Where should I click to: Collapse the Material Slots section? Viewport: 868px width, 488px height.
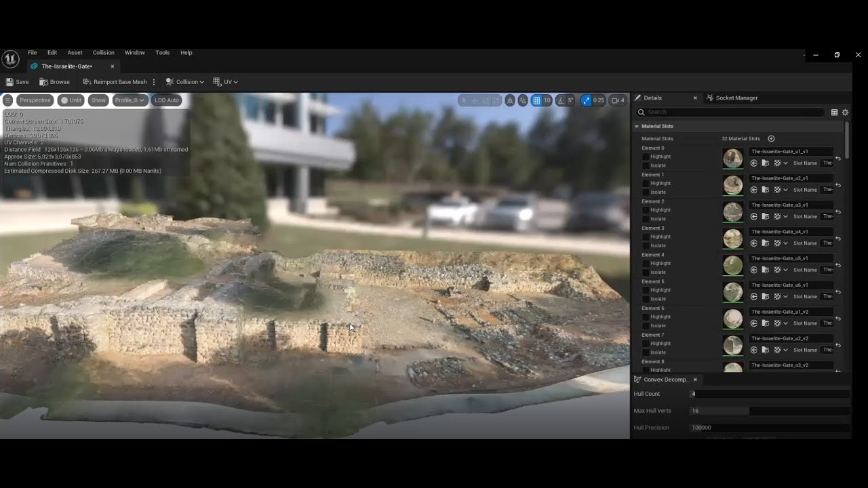point(637,126)
